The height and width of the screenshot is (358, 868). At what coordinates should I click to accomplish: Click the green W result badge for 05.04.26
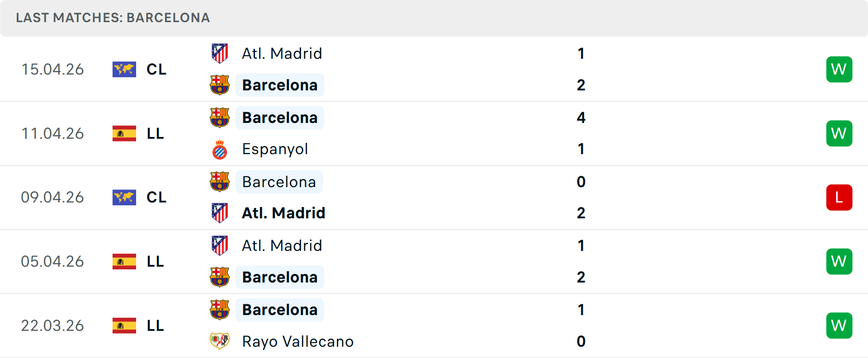click(839, 261)
